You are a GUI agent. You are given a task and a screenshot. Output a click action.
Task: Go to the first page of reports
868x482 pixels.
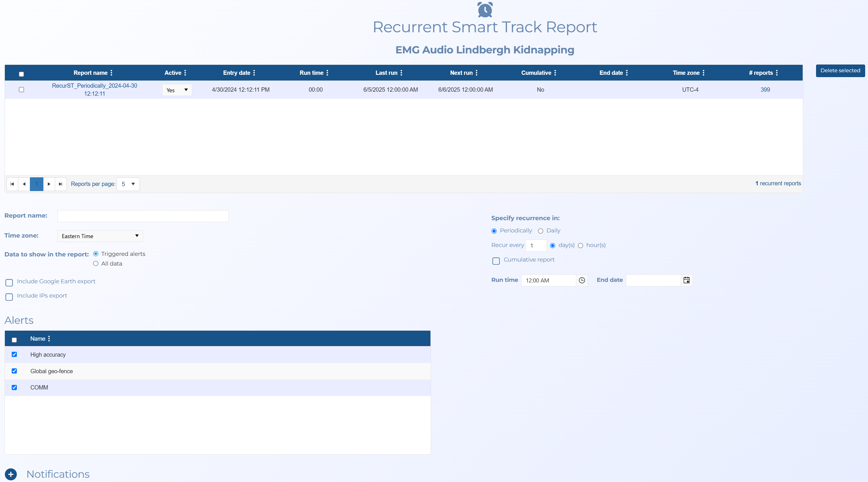click(12, 184)
